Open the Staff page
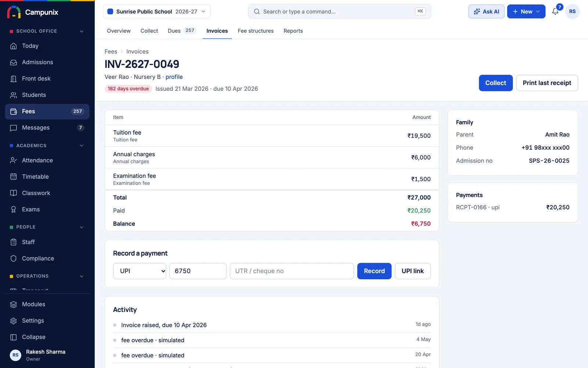 click(47, 242)
